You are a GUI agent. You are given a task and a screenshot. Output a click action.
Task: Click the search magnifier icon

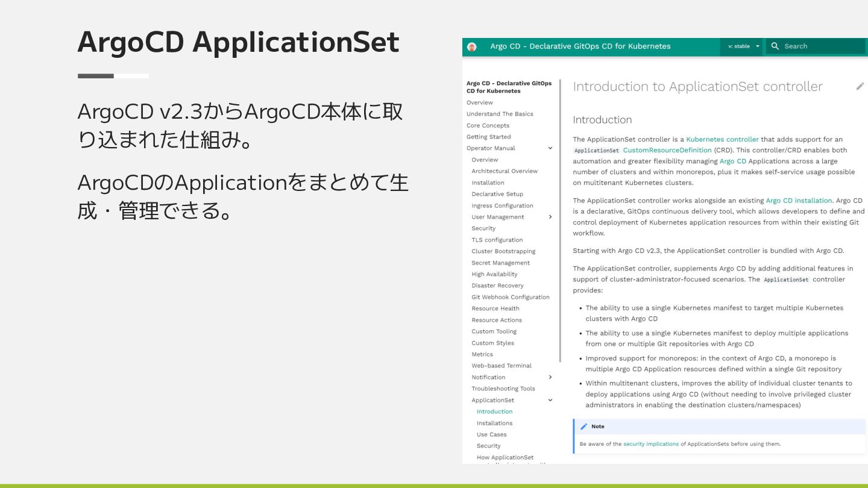775,46
